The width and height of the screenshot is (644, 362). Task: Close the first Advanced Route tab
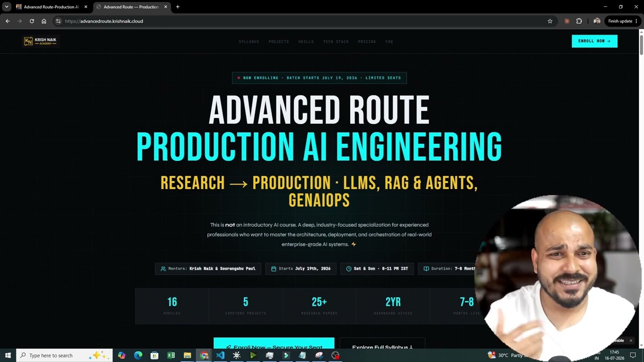coord(86,7)
